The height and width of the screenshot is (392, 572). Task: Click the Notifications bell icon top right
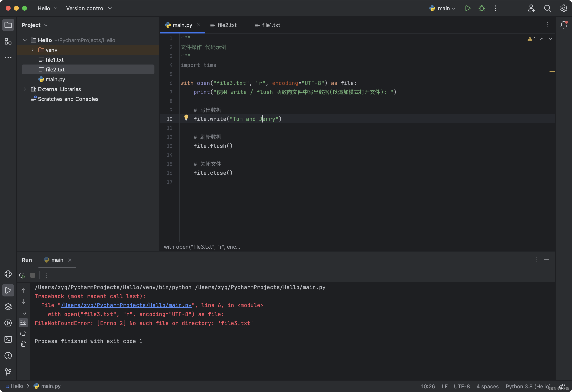[x=564, y=25]
